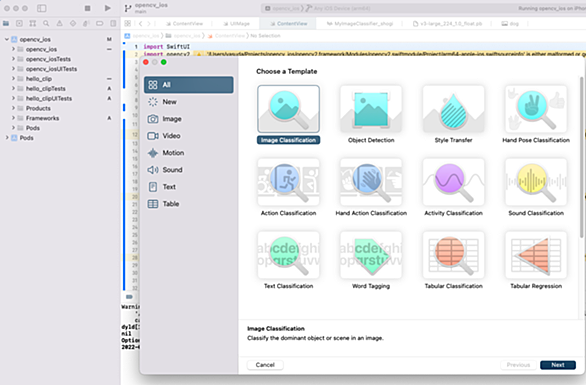Screen dimensions: 586x385
Task: Open the source control navigator icon
Action: 19,24
